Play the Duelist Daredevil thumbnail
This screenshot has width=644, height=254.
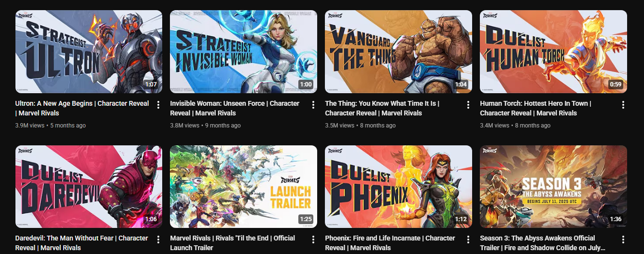point(89,187)
